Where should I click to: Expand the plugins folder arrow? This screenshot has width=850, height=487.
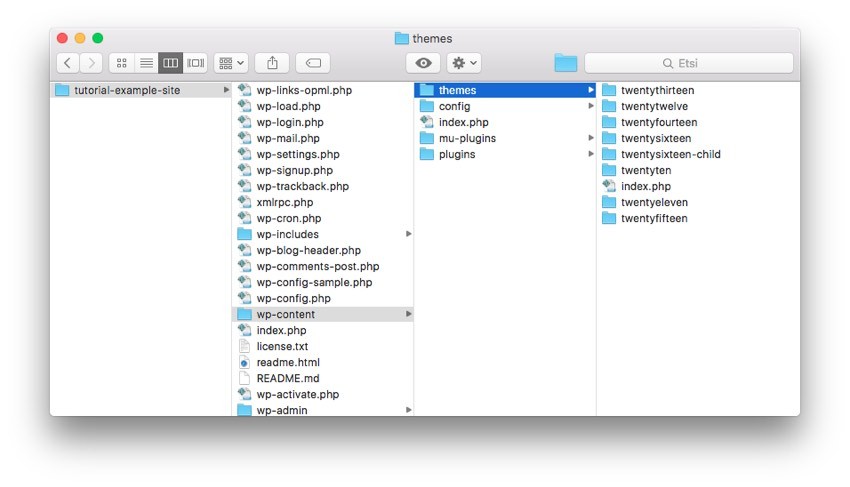591,154
